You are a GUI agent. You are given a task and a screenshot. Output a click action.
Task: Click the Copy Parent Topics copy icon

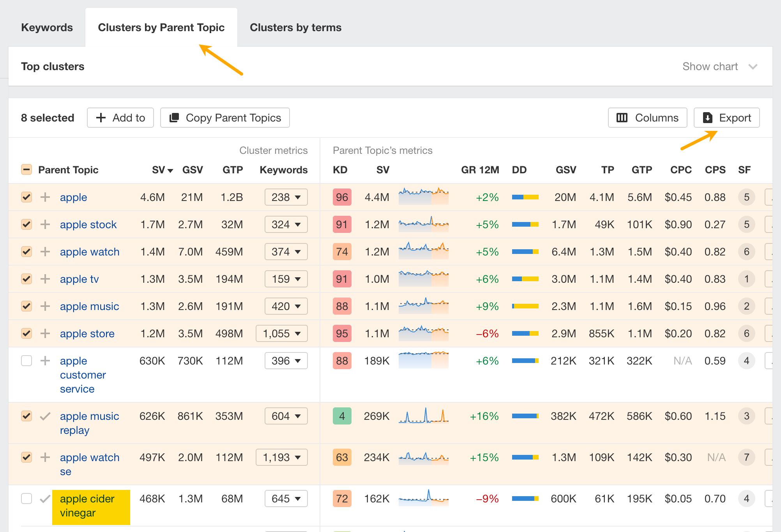click(174, 118)
